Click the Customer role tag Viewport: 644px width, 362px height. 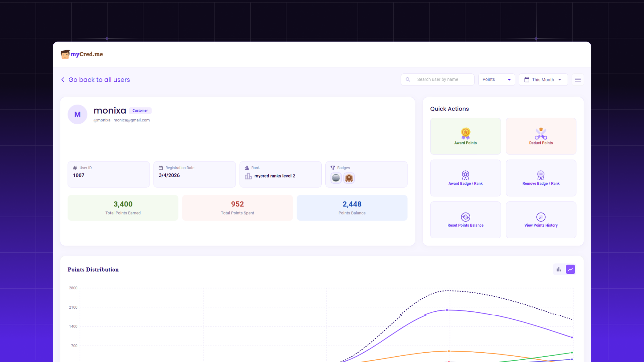tap(140, 111)
